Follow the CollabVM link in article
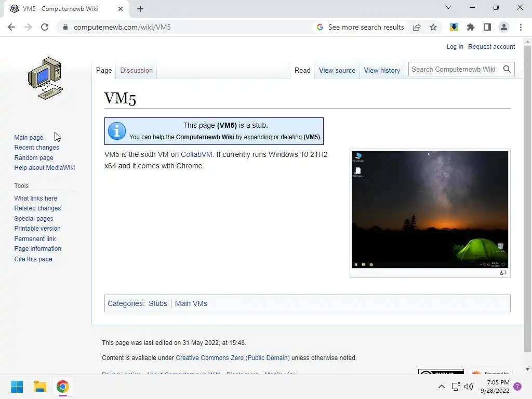 click(196, 154)
